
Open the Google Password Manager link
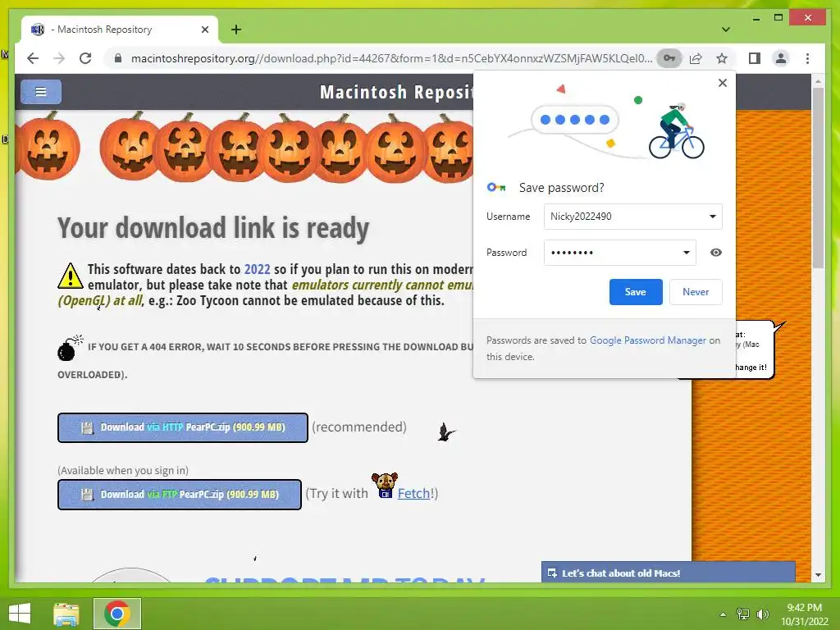(648, 340)
